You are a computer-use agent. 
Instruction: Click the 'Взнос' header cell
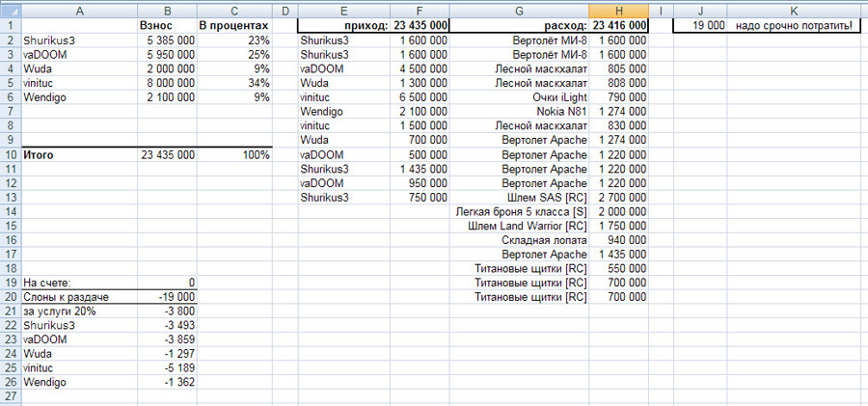tap(167, 25)
